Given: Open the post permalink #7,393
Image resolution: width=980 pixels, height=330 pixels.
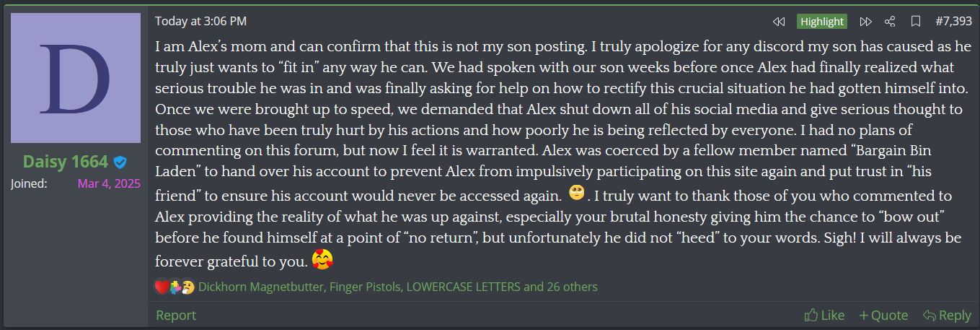Looking at the screenshot, I should 953,22.
